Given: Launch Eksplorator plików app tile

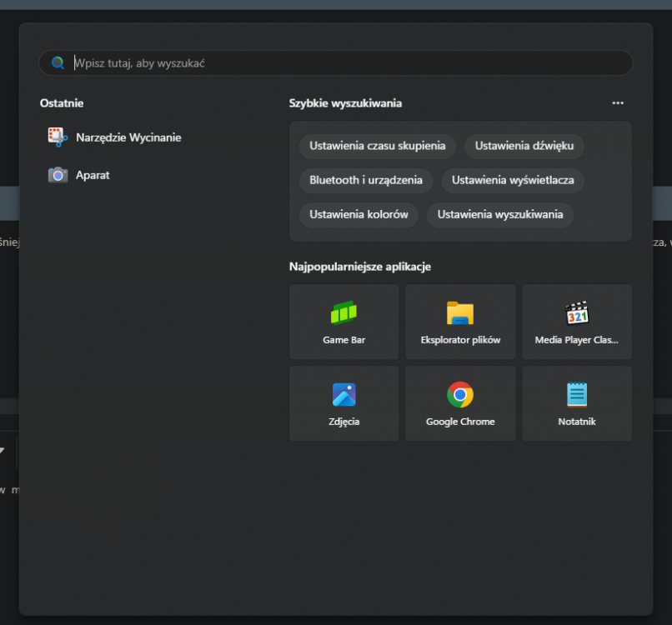Looking at the screenshot, I should [460, 322].
